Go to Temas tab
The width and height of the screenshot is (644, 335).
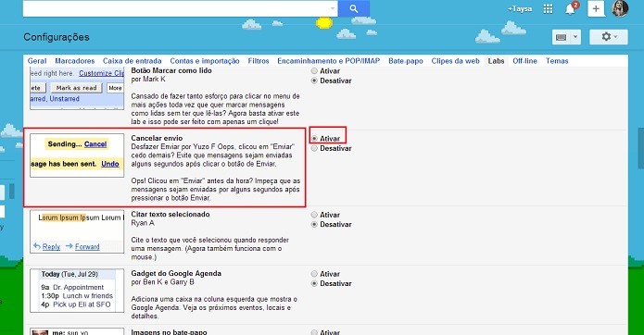[x=557, y=61]
